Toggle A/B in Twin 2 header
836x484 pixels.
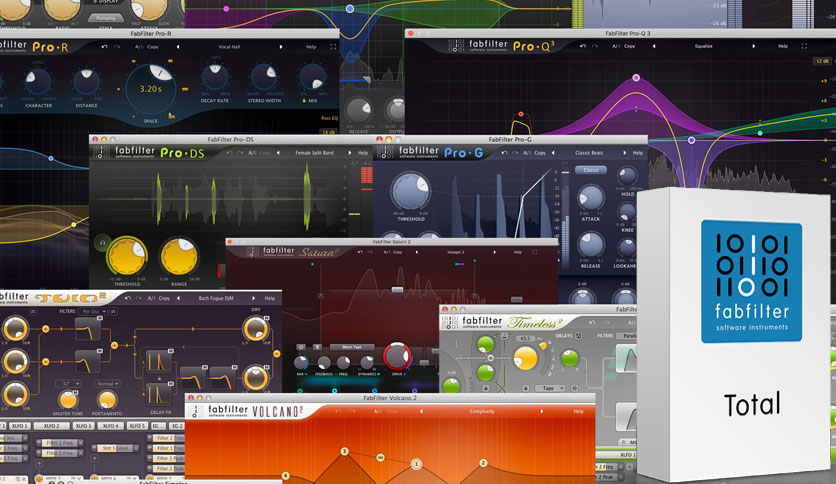tap(151, 299)
